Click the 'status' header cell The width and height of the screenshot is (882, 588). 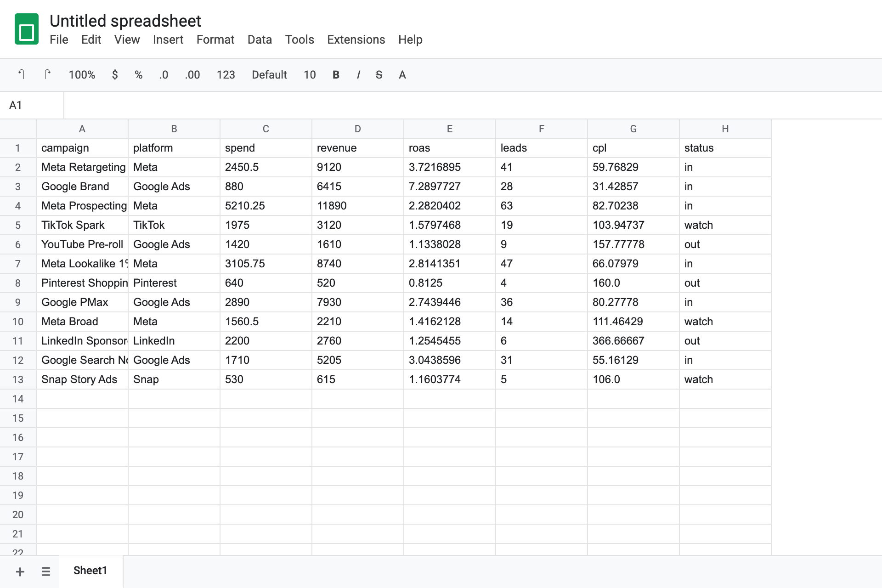[x=725, y=148]
